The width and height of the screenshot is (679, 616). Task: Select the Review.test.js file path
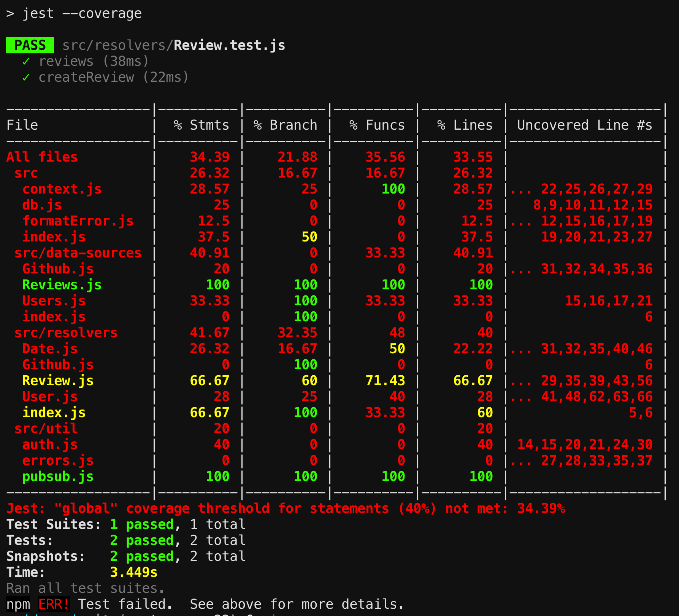click(174, 45)
